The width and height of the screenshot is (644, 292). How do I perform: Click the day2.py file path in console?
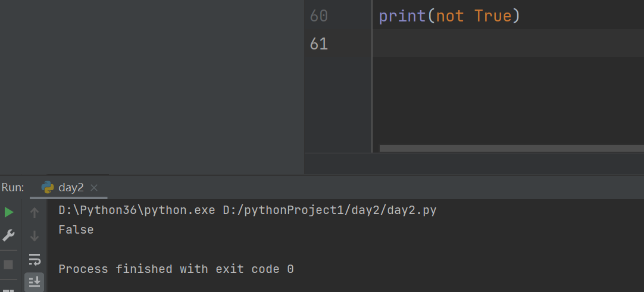330,210
